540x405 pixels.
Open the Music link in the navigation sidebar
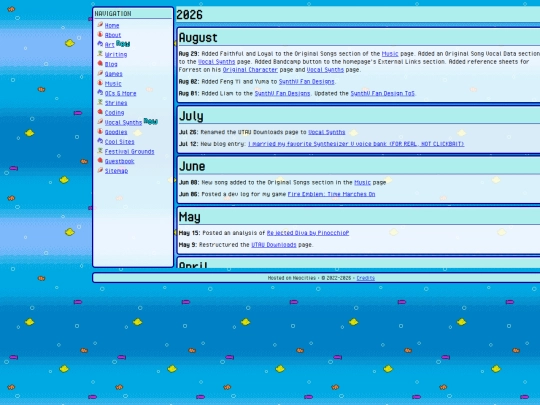click(x=113, y=84)
